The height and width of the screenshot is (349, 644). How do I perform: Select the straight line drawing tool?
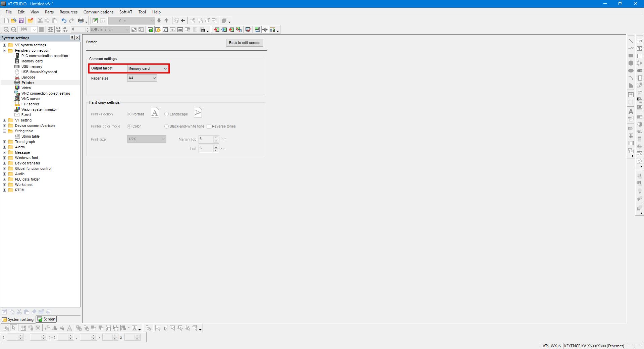point(631,41)
